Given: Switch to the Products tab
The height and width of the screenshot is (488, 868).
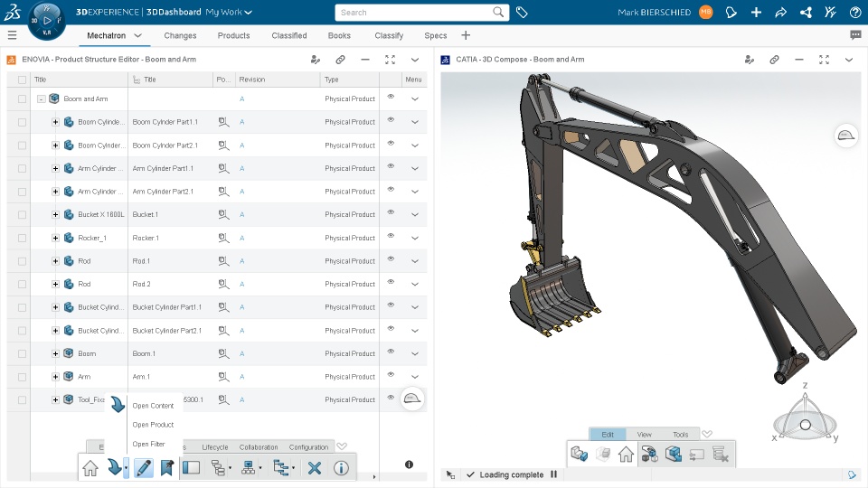Looking at the screenshot, I should pyautogui.click(x=233, y=35).
